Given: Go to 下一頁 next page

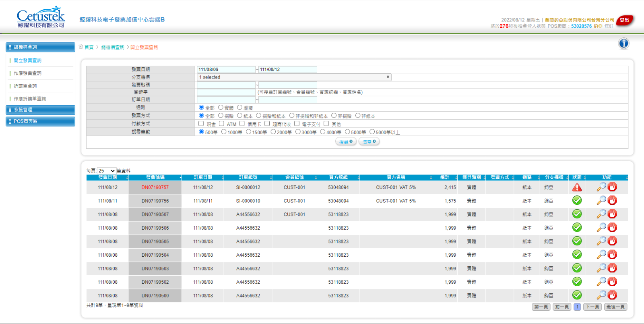Looking at the screenshot, I should (592, 307).
